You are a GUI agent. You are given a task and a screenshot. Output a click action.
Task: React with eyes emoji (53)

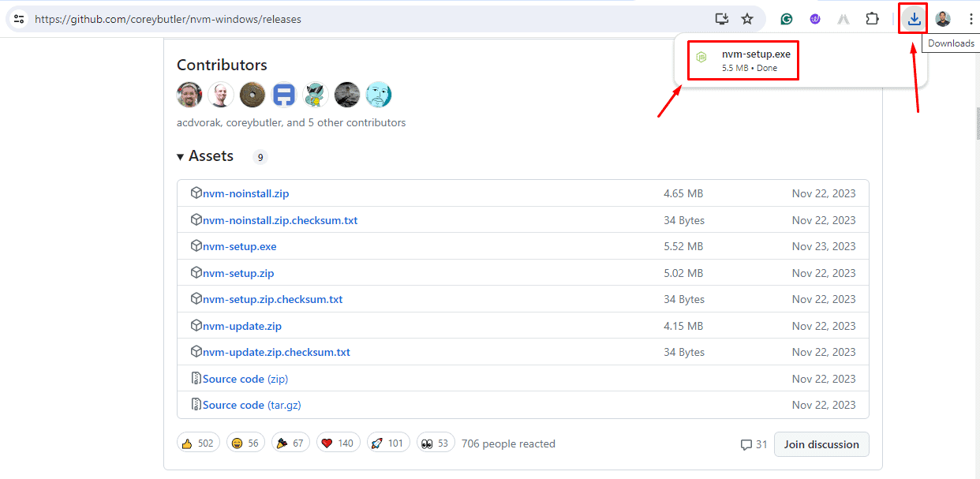tap(436, 443)
